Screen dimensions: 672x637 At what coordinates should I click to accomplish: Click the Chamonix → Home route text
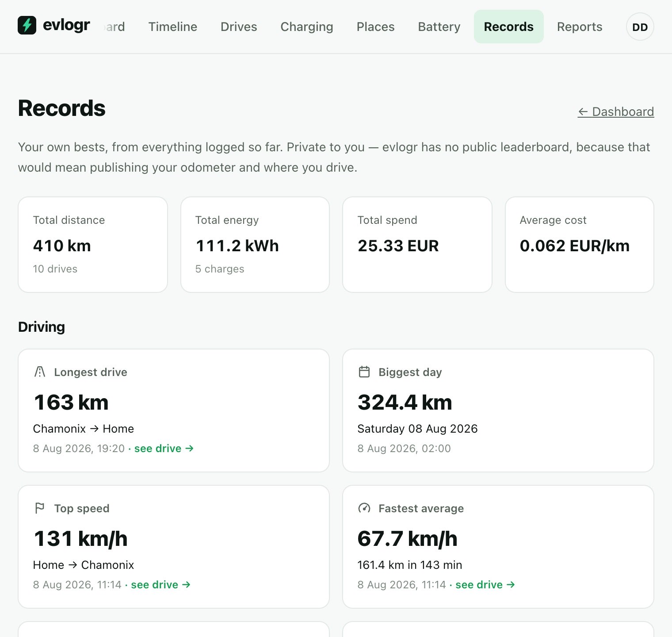point(84,428)
